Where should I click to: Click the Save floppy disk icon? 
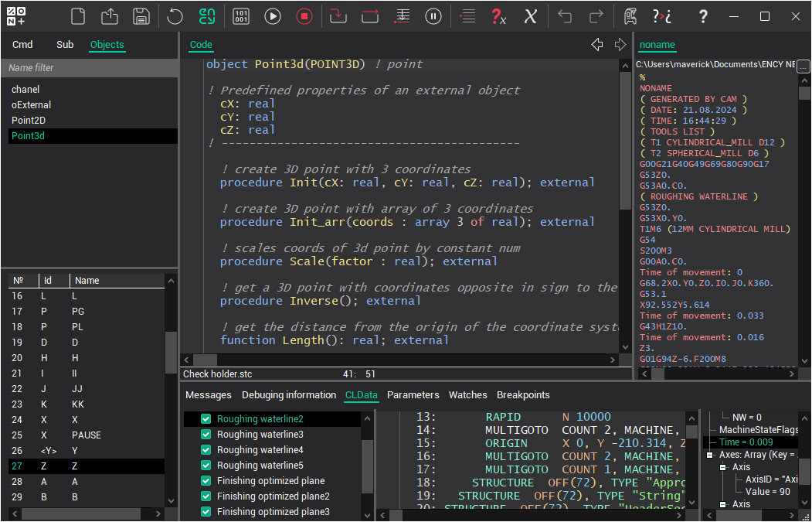point(141,16)
